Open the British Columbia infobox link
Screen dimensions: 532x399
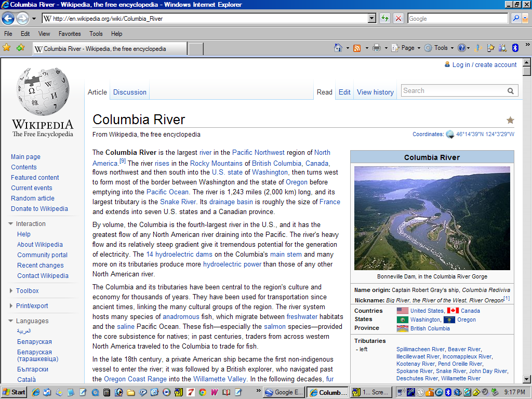pos(430,328)
